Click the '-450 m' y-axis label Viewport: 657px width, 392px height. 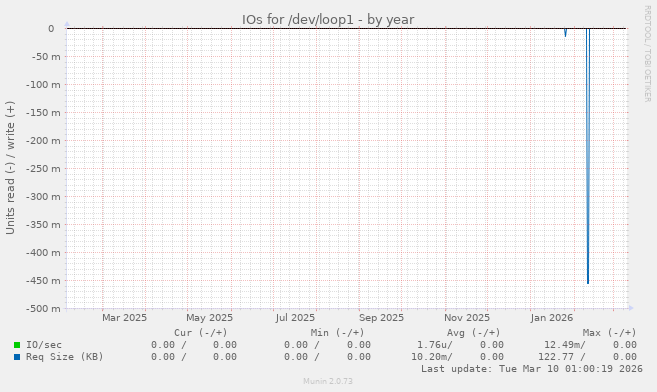tap(43, 281)
